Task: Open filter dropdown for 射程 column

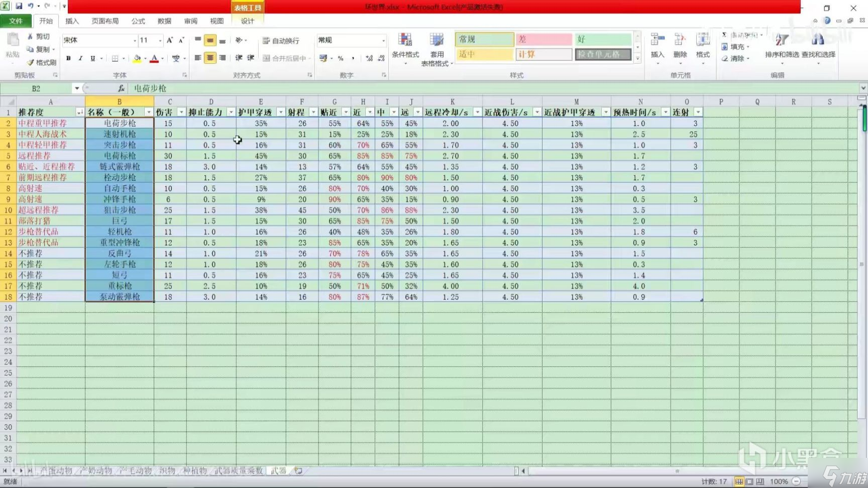Action: 313,112
